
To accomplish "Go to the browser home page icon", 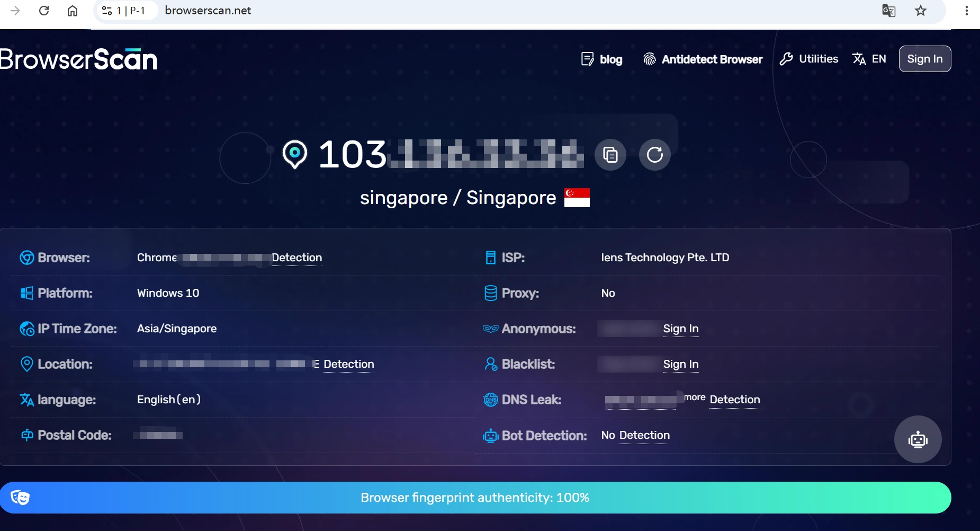I will point(73,11).
